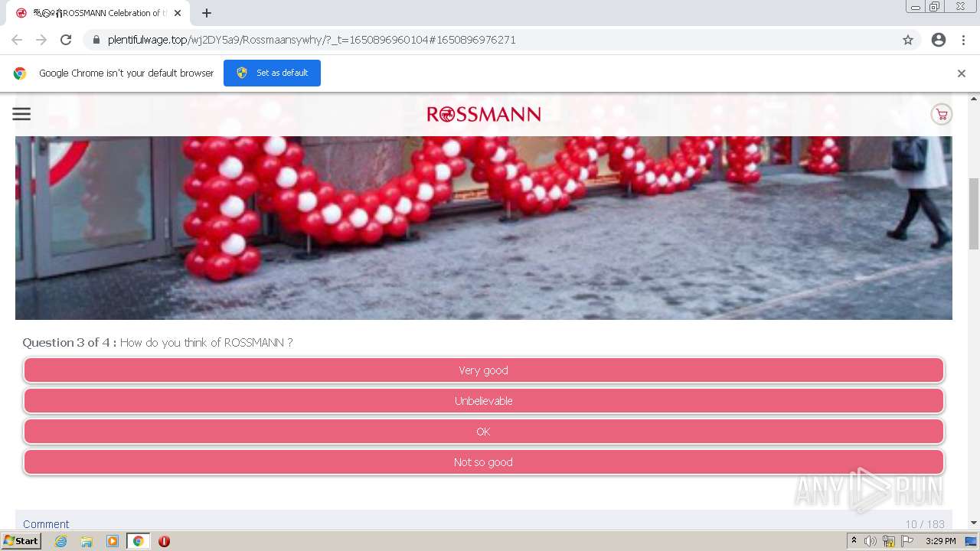
Task: Open volume control in tray
Action: coord(871,541)
